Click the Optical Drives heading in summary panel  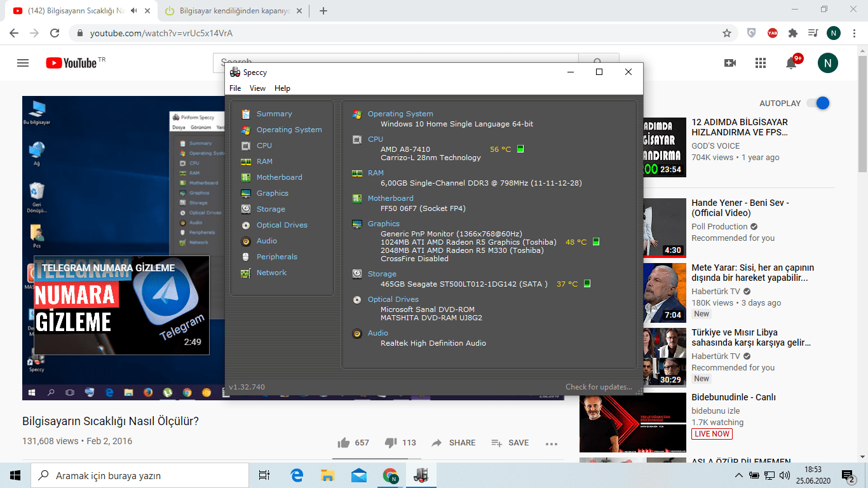(x=393, y=299)
